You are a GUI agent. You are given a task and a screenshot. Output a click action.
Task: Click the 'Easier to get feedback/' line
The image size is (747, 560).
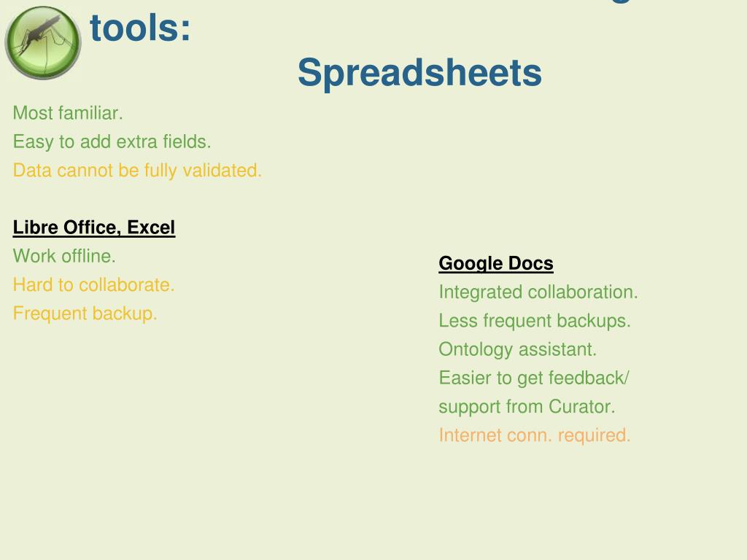click(x=534, y=378)
